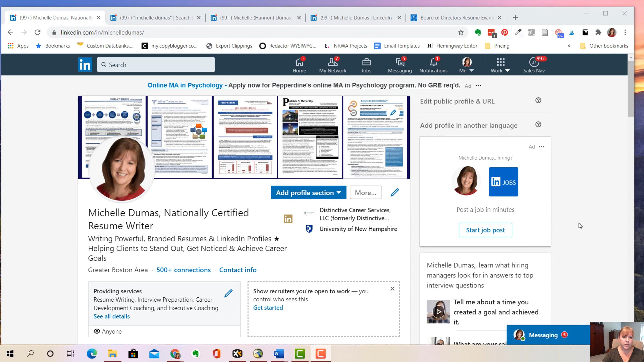Dismiss the open to work prompt
The image size is (644, 362).
[392, 289]
